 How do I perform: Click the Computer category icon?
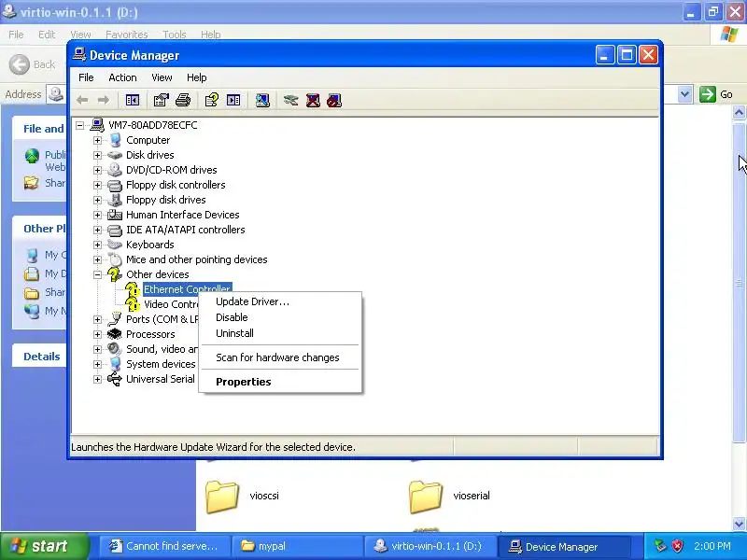pyautogui.click(x=115, y=140)
